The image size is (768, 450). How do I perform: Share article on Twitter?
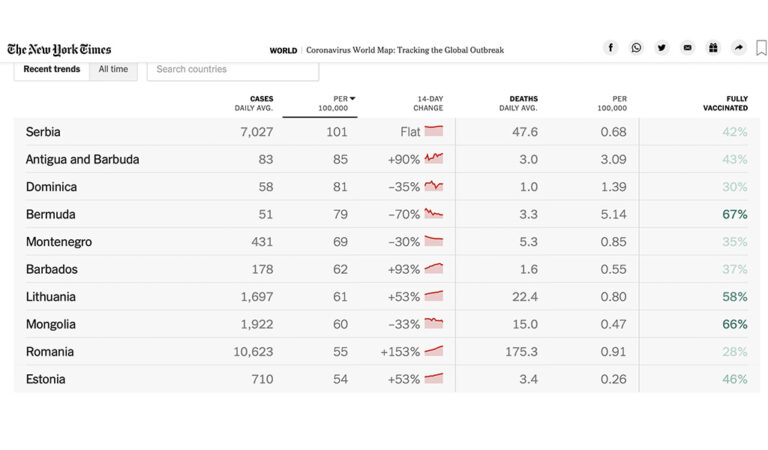(x=662, y=48)
